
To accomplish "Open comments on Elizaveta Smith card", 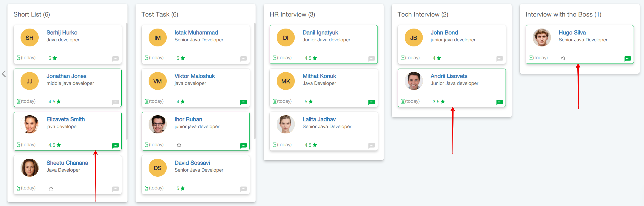I will (115, 145).
